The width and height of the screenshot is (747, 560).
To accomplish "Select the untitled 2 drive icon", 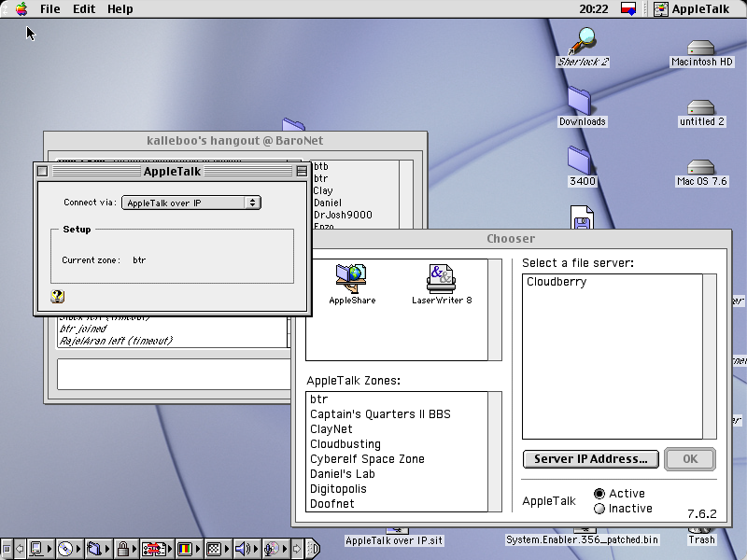I will tap(701, 112).
